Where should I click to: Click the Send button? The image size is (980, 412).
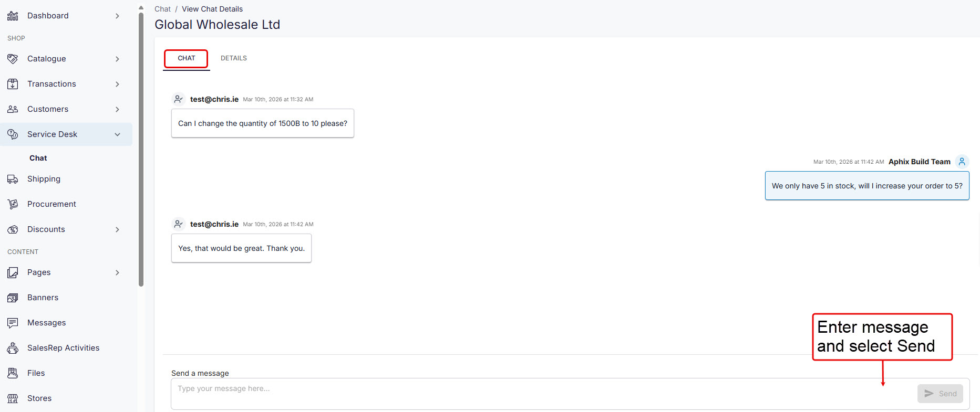(940, 393)
